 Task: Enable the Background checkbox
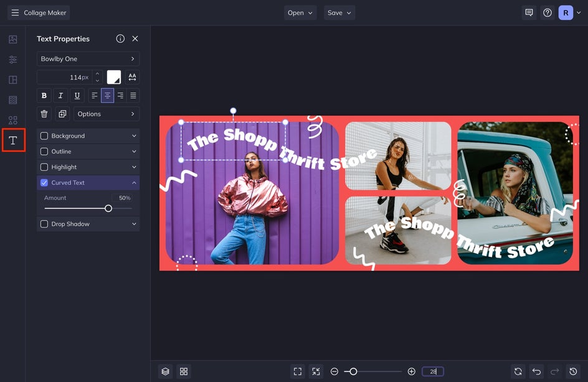pos(44,136)
